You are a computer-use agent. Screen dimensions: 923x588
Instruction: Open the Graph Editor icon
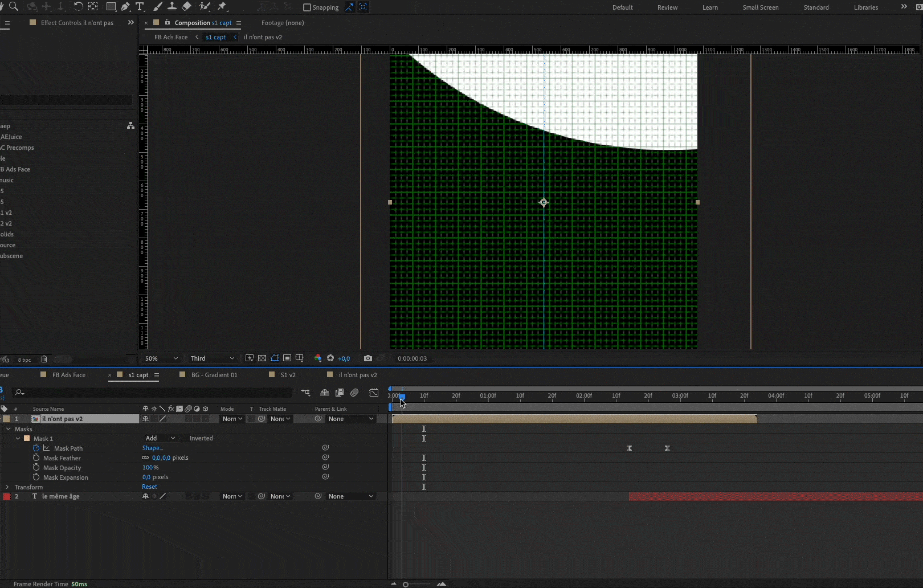374,393
